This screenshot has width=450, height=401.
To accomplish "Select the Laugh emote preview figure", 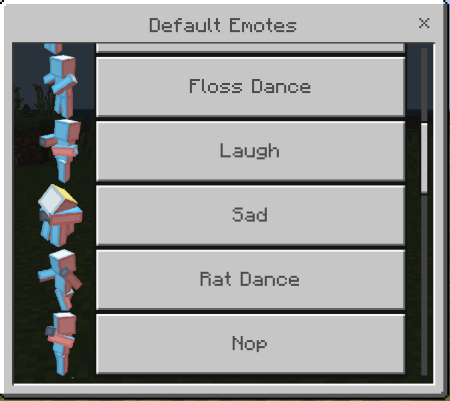I will tap(61, 151).
